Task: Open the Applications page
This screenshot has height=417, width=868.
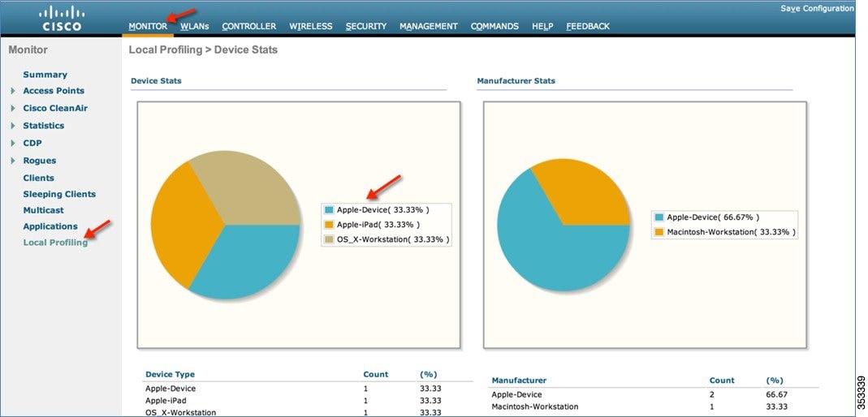Action: [x=50, y=226]
